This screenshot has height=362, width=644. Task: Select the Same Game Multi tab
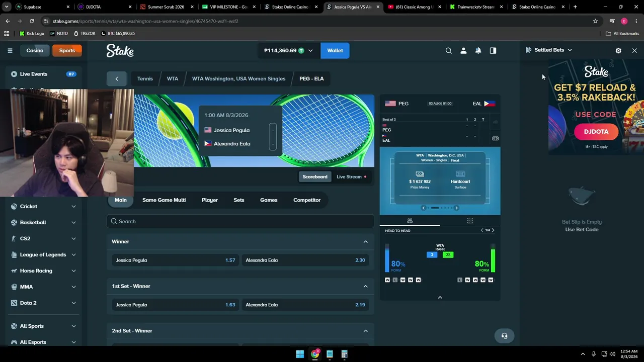pyautogui.click(x=164, y=200)
